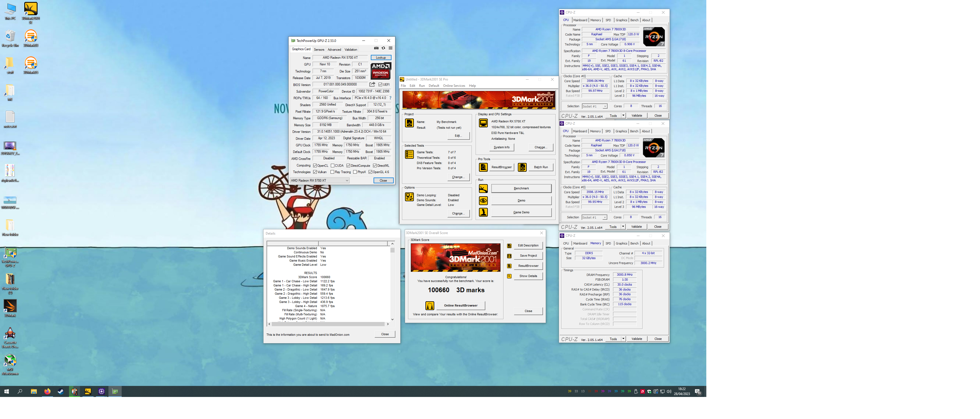This screenshot has height=419, width=980.
Task: Click the Project icon in 3DMark2001
Action: [409, 123]
